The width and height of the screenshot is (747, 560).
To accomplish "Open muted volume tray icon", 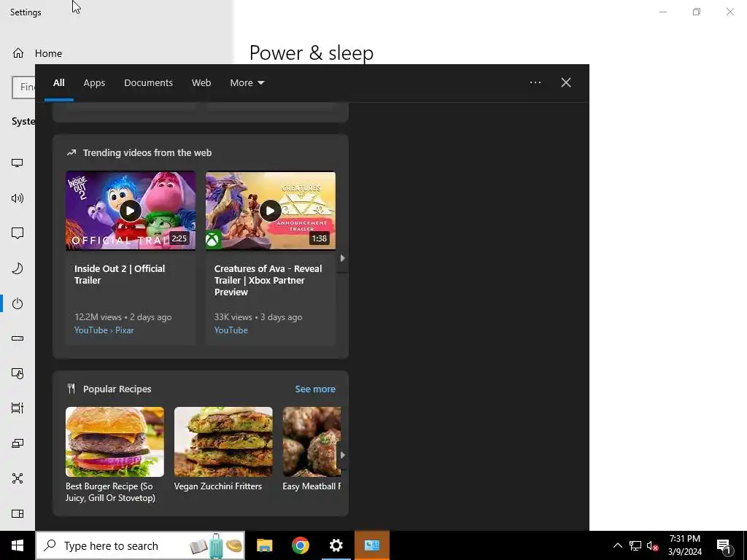I will pyautogui.click(x=652, y=545).
